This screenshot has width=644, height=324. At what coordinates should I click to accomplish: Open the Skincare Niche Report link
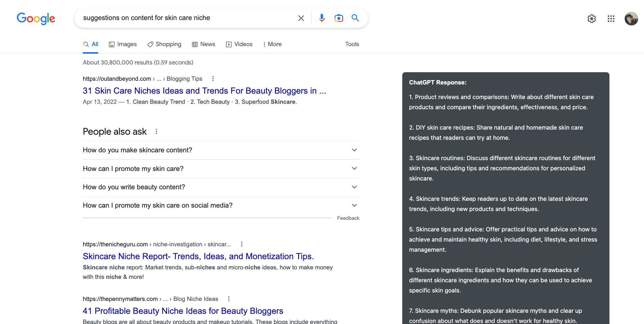(x=198, y=256)
